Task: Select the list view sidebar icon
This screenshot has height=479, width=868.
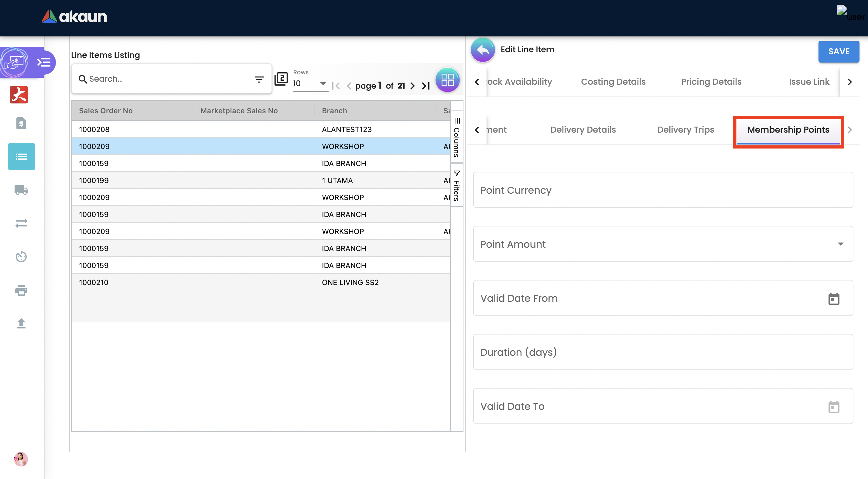Action: [x=21, y=157]
